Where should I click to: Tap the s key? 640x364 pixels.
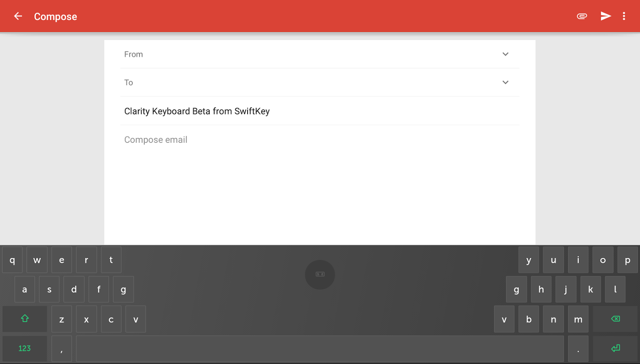(49, 289)
